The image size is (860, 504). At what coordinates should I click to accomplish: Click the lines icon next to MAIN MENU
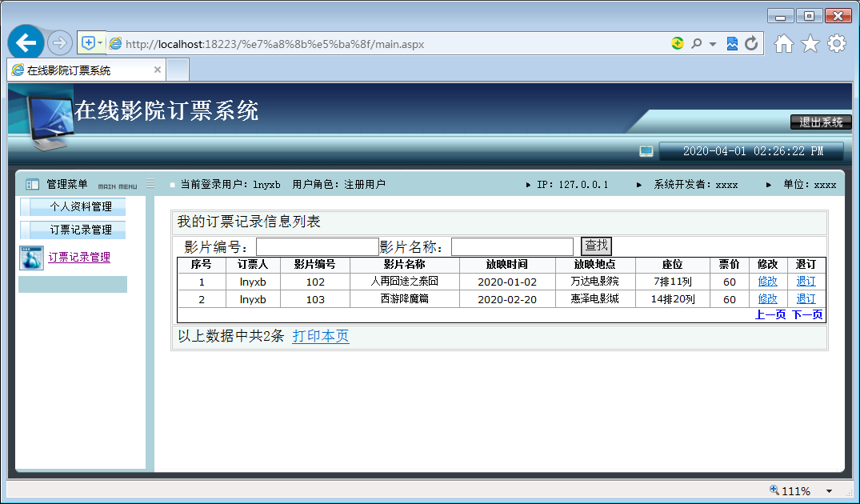(150, 184)
